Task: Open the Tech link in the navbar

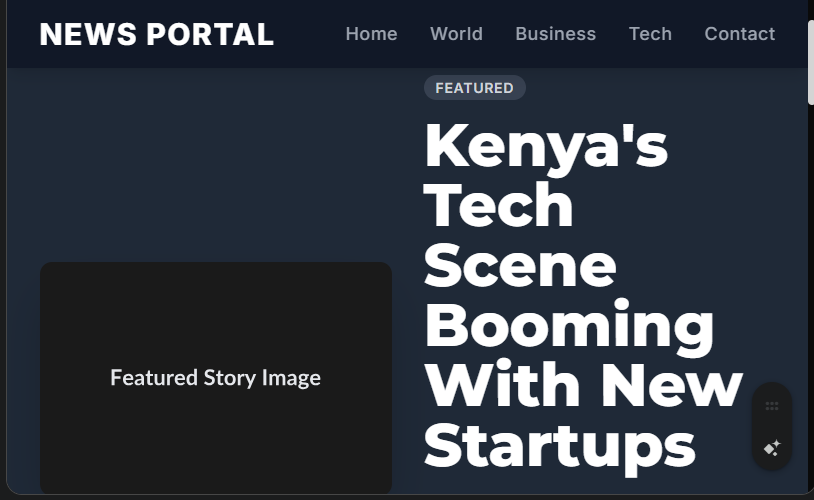Action: [650, 34]
